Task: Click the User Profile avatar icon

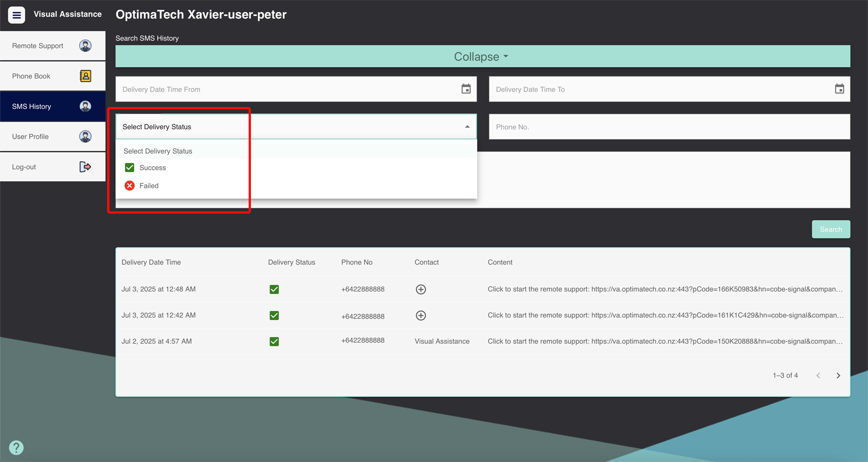Action: [x=85, y=136]
